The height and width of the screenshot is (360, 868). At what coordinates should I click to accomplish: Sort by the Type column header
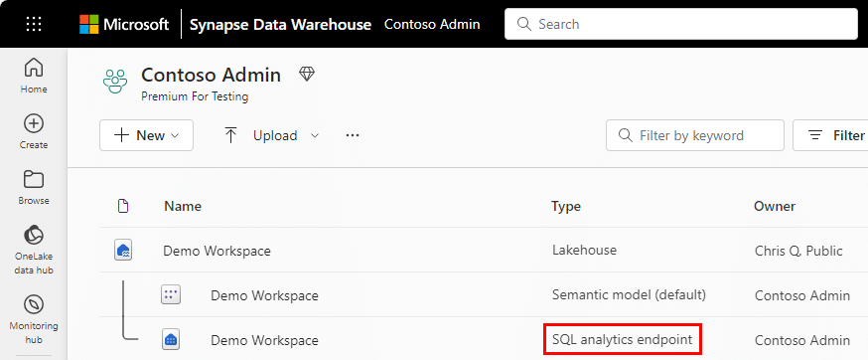566,206
